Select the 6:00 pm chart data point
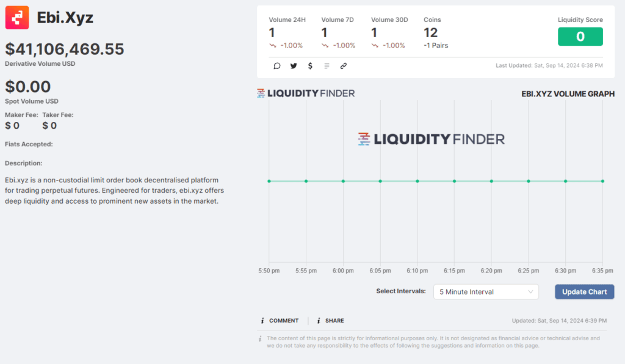This screenshot has width=625, height=364. [x=343, y=181]
